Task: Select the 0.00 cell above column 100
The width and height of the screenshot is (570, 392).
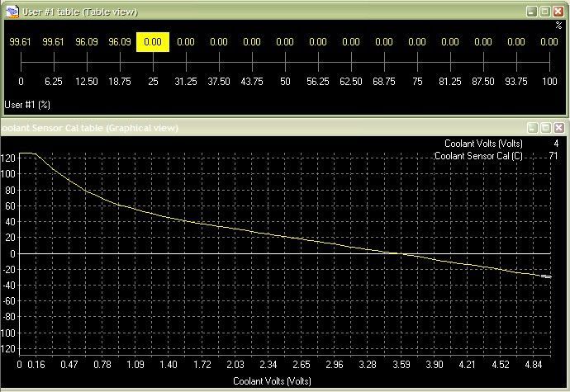Action: [x=549, y=42]
